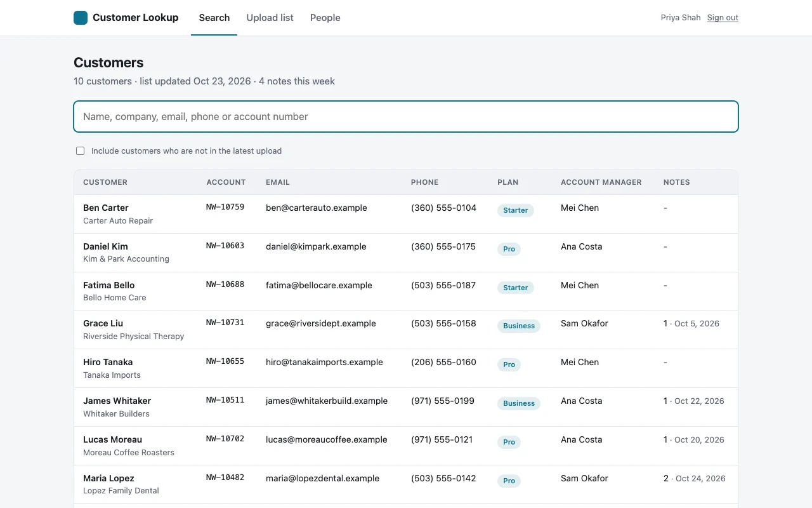Click the Sign out link
Image resolution: width=812 pixels, height=508 pixels.
(723, 18)
